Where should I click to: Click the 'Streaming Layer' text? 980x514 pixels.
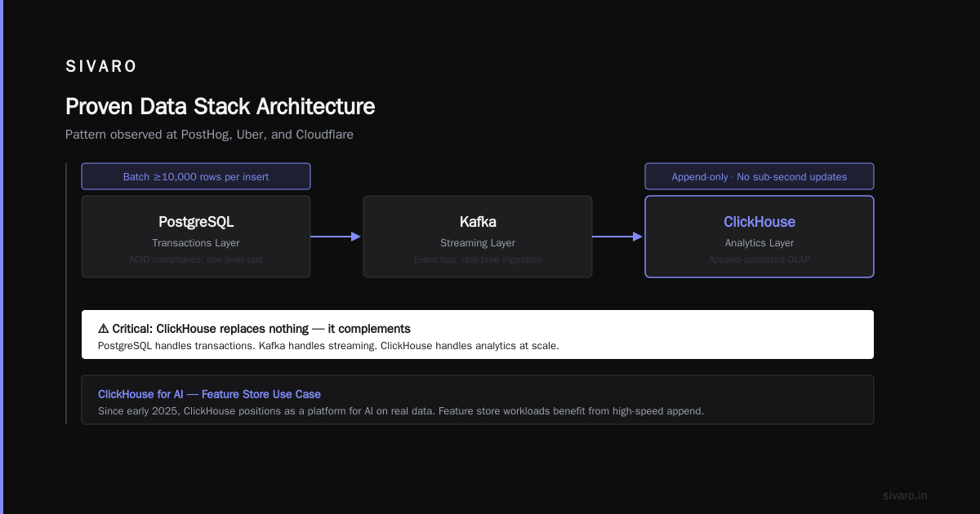tap(478, 243)
